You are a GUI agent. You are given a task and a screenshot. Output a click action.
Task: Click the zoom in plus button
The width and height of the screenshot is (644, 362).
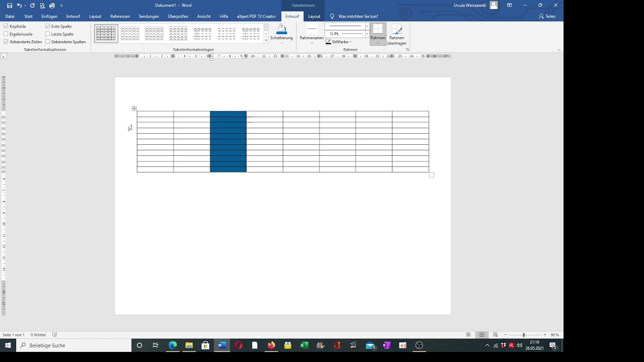point(544,335)
